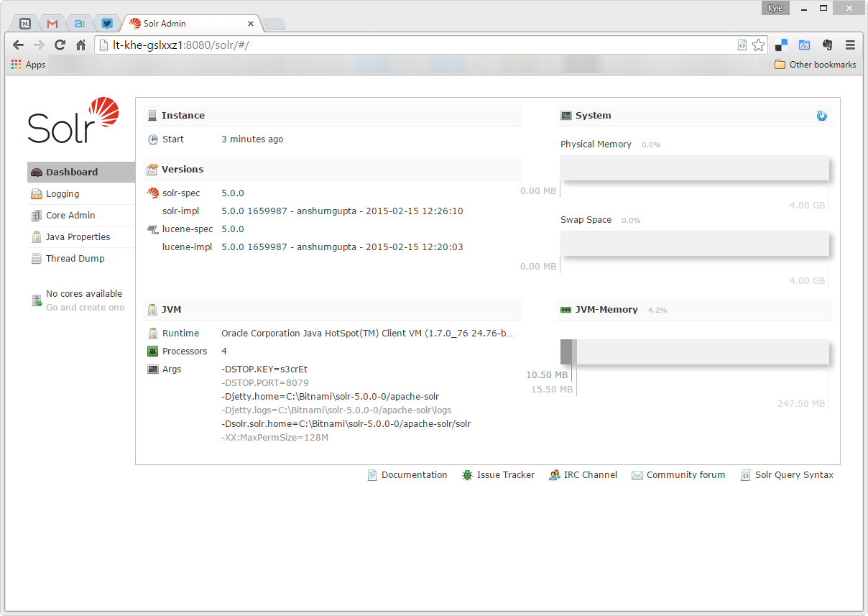Click the solr-spec sun icon
The width and height of the screenshot is (868, 616).
pyautogui.click(x=152, y=193)
